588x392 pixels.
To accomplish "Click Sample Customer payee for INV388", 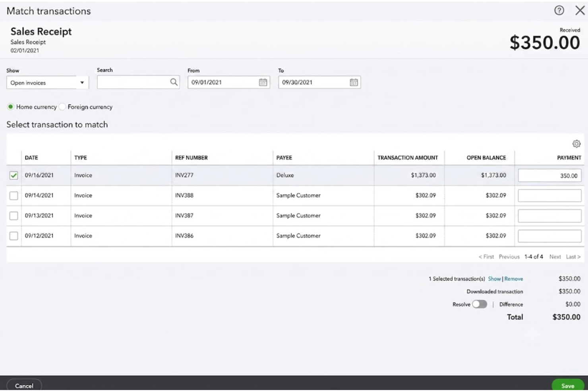I will tap(298, 195).
